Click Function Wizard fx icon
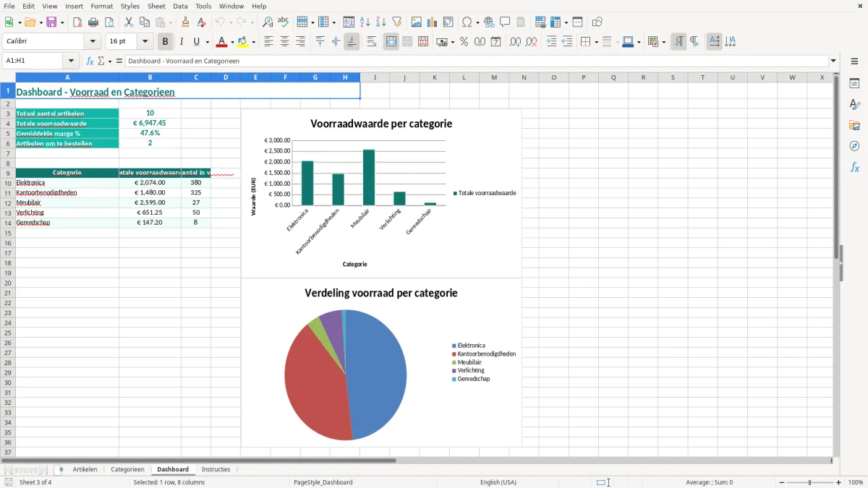This screenshot has height=488, width=868. (90, 61)
